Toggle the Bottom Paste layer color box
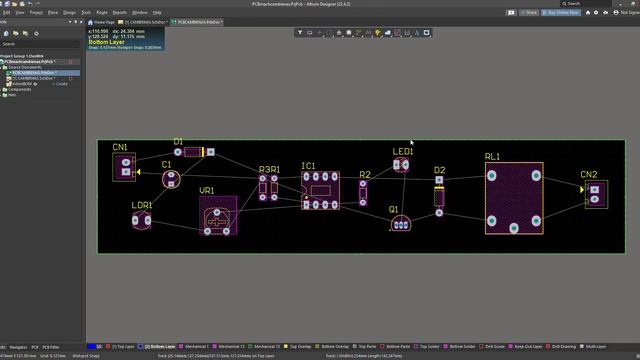 [382, 347]
